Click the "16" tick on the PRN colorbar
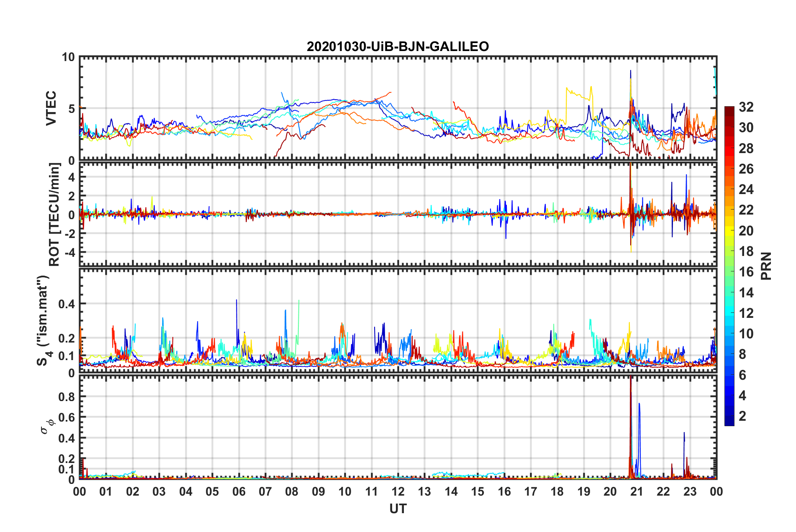The width and height of the screenshot is (796, 532). pos(746,272)
